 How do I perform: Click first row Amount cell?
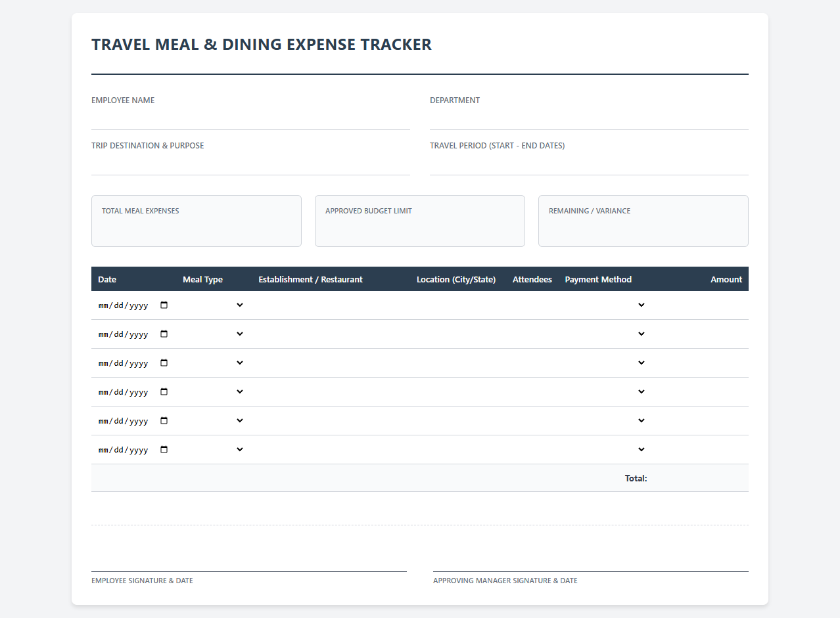coord(701,305)
